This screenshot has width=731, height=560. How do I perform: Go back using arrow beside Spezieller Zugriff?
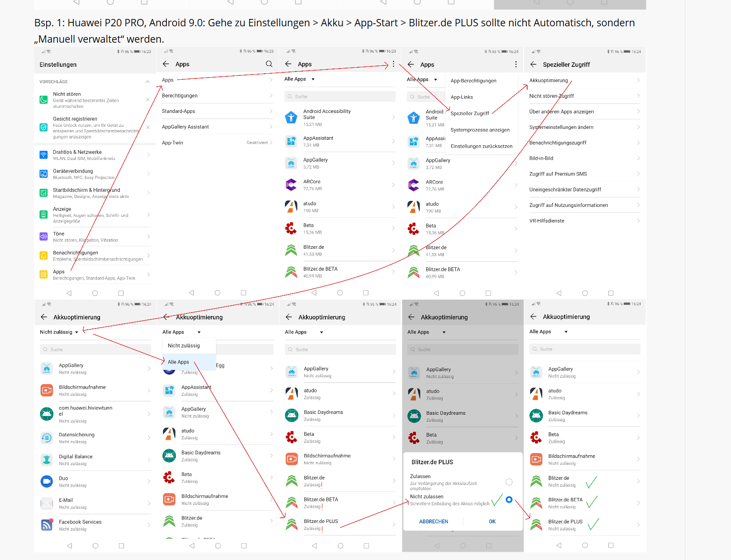pos(533,64)
